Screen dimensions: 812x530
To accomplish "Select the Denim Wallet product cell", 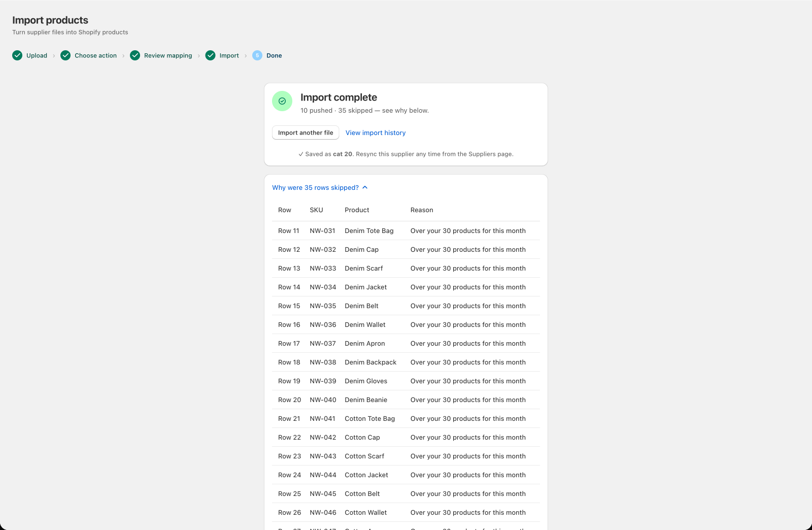I will click(x=365, y=325).
